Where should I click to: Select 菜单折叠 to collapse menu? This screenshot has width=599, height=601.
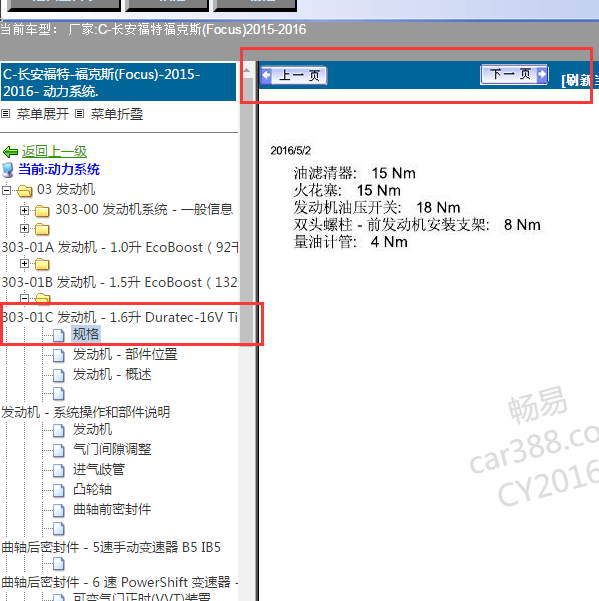click(117, 114)
